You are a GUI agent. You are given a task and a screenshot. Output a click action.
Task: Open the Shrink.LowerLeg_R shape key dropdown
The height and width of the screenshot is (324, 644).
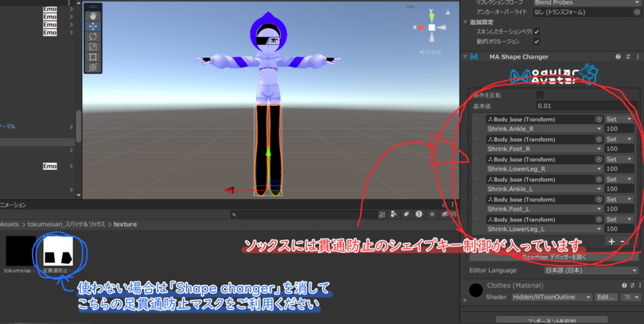click(x=545, y=169)
